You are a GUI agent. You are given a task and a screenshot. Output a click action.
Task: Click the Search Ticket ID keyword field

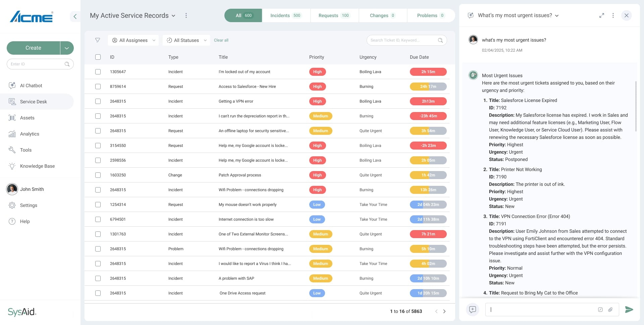point(407,40)
